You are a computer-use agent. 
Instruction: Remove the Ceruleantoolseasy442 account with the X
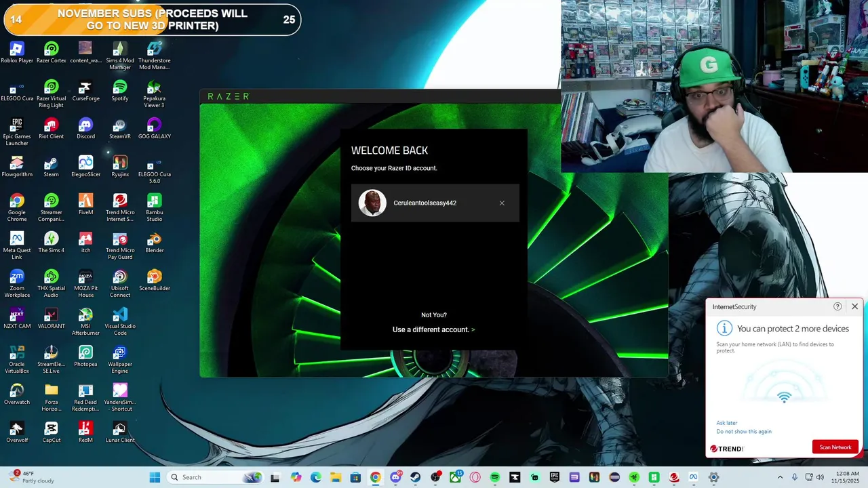pos(502,203)
